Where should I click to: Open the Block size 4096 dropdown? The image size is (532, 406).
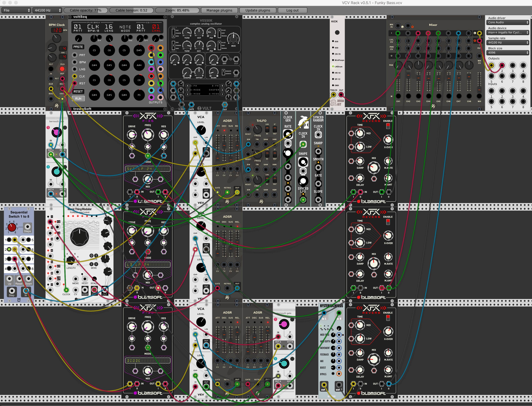[508, 53]
